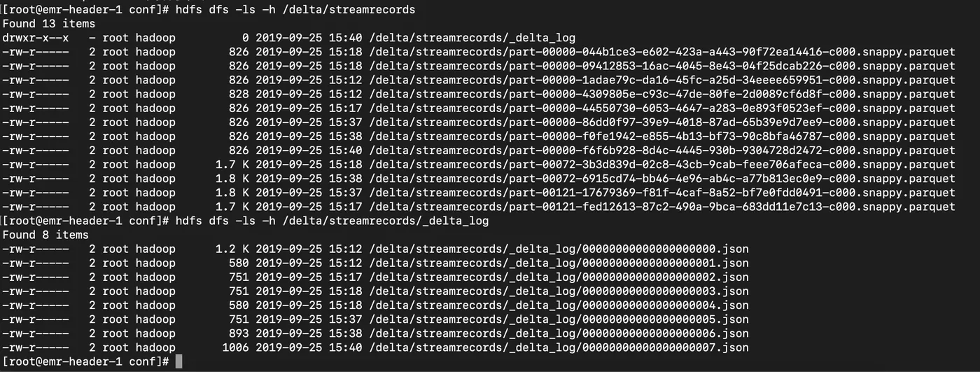This screenshot has height=372, width=980.
Task: Click the 00000000000000000007.json log file path
Action: pos(559,347)
